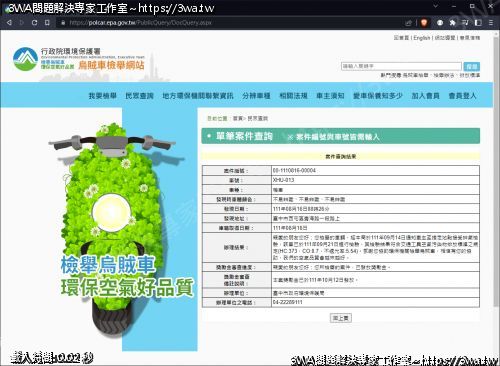
Task: Click the EPA mountain logo
Action: (x=25, y=59)
